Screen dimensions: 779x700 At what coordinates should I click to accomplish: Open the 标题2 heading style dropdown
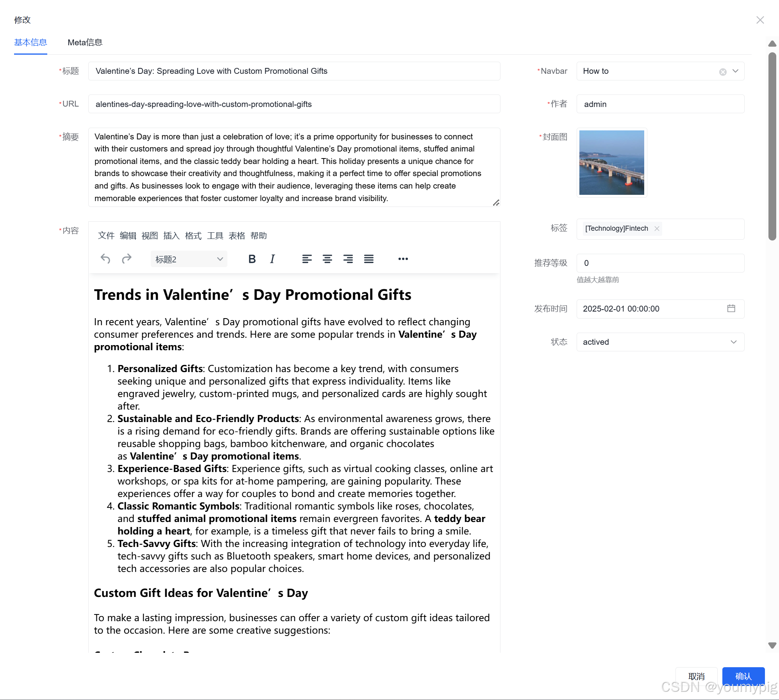tap(189, 259)
